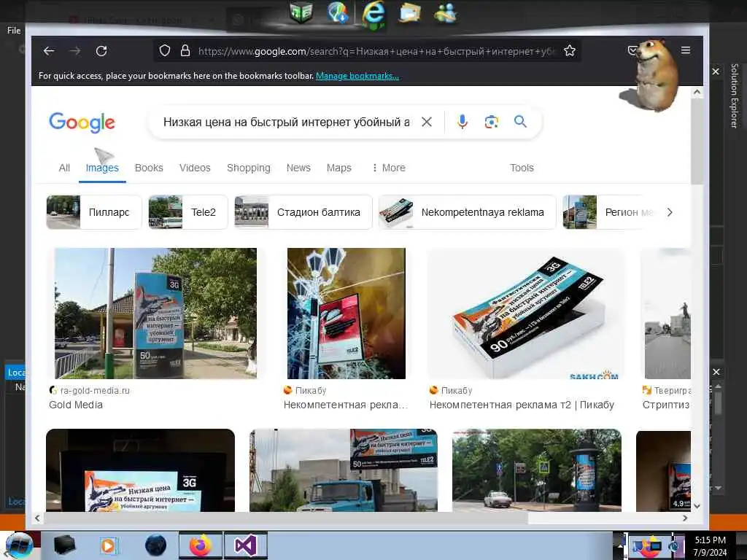
Task: Open the Maps tab
Action: click(x=338, y=168)
